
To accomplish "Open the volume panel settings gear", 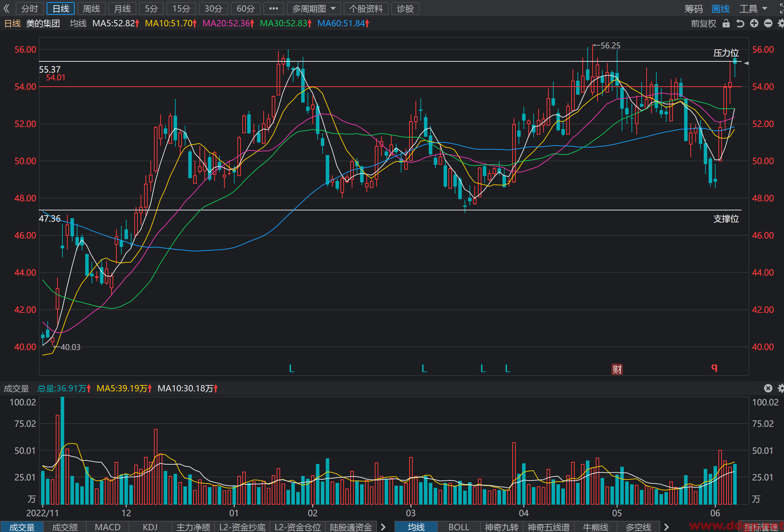I will [781, 388].
